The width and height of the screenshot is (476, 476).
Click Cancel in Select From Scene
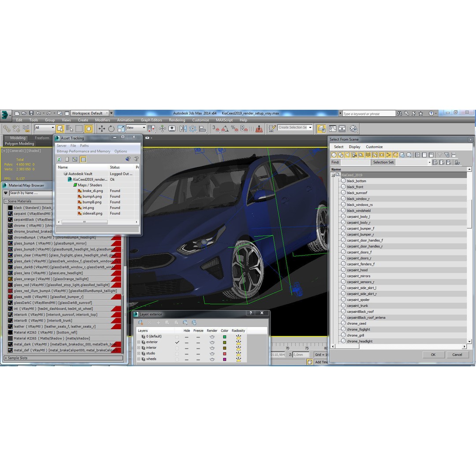457,354
